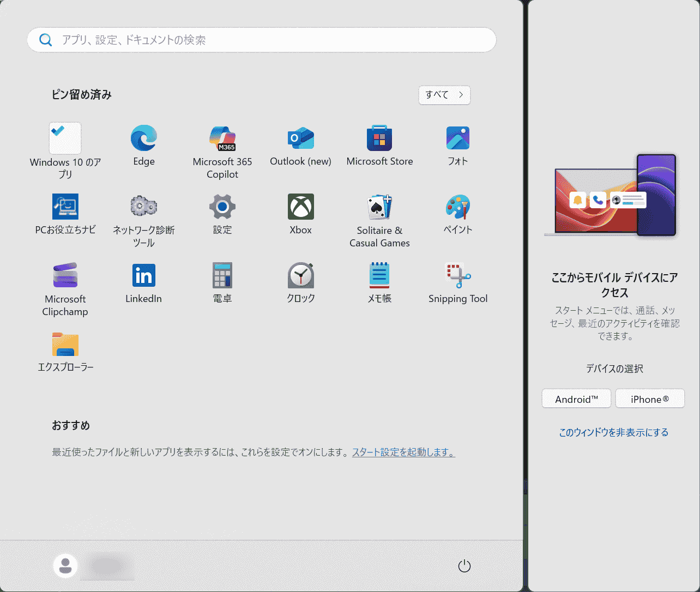Image resolution: width=700 pixels, height=592 pixels.
Task: Focus the app and document search box
Action: click(x=262, y=40)
